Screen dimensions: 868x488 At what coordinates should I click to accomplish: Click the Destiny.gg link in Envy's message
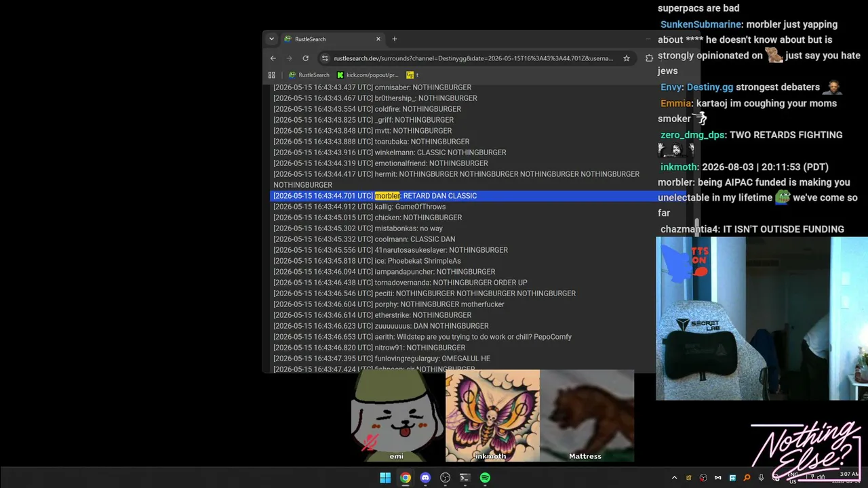click(x=709, y=87)
